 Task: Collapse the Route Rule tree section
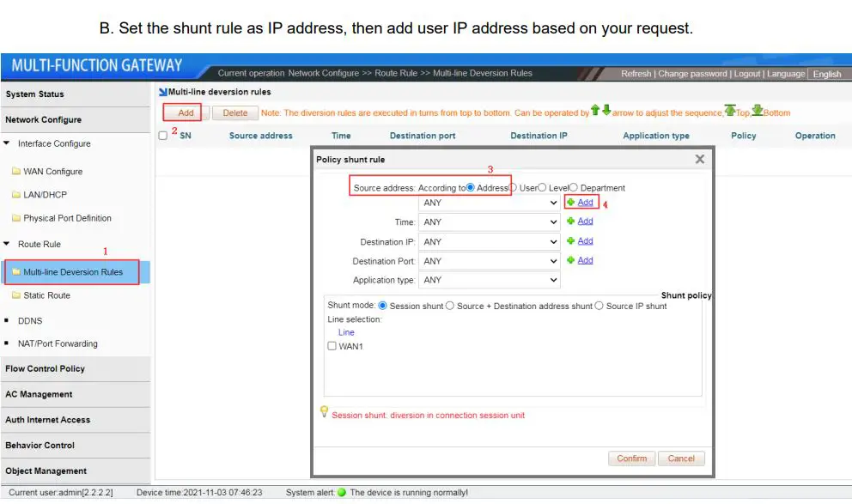pos(7,244)
